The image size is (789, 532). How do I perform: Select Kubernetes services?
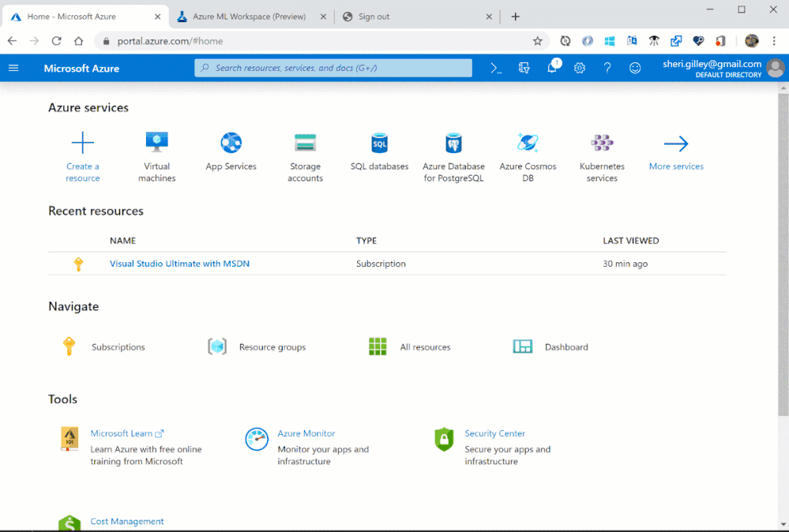coord(601,144)
